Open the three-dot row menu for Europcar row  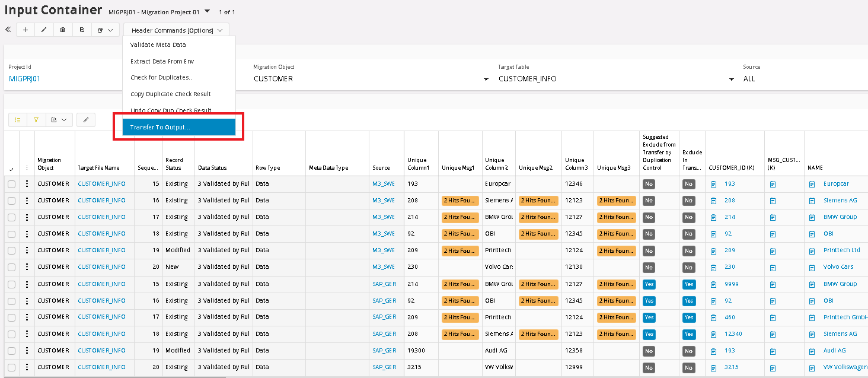[x=27, y=184]
